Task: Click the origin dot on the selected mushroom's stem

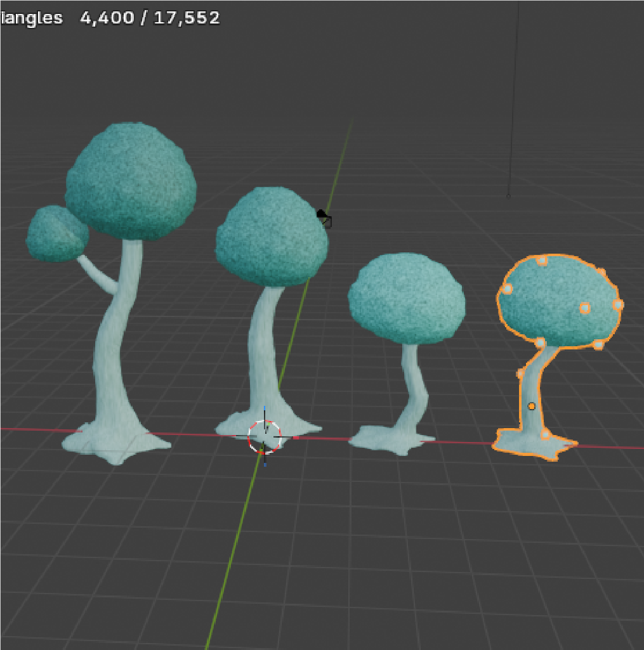Action: coord(532,406)
